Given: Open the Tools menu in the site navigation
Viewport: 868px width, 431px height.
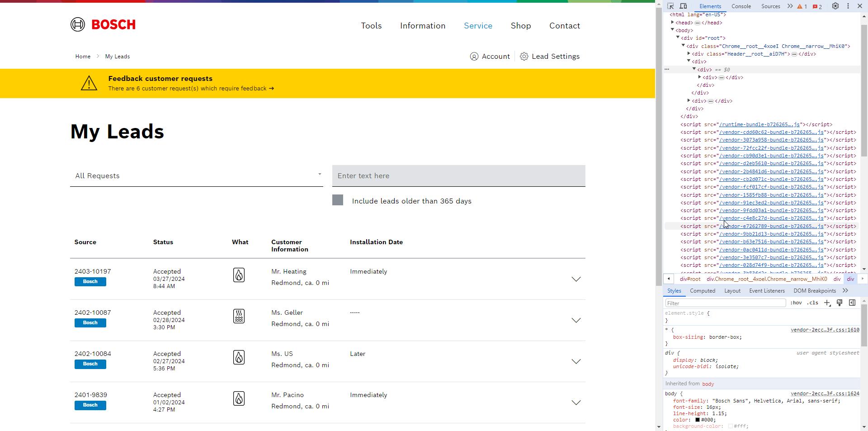Looking at the screenshot, I should pos(371,26).
